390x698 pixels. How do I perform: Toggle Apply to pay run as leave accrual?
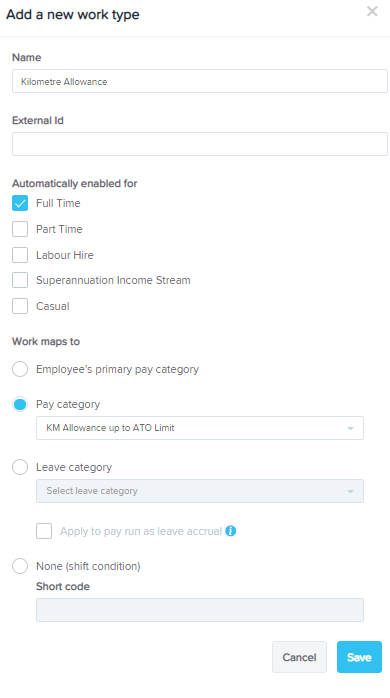[x=44, y=531]
